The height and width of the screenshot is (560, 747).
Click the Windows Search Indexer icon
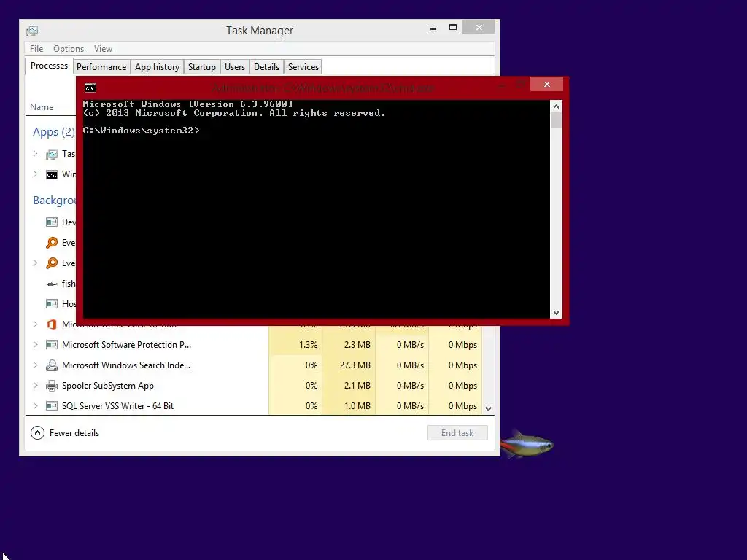click(x=52, y=365)
